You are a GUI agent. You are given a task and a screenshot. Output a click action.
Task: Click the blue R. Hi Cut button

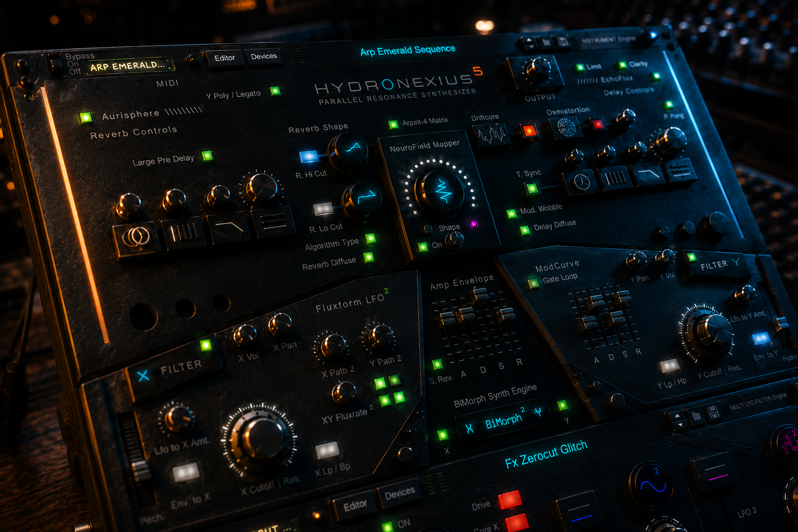(x=309, y=156)
